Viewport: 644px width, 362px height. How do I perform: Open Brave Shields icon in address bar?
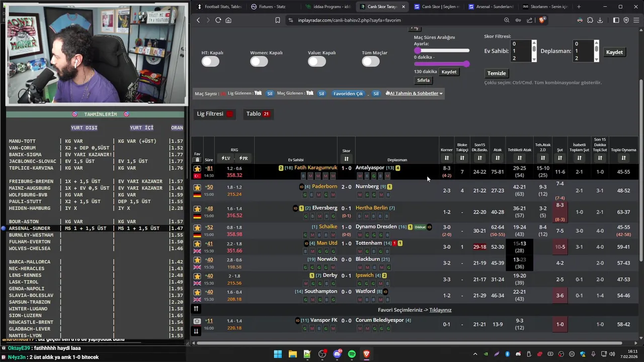click(542, 20)
